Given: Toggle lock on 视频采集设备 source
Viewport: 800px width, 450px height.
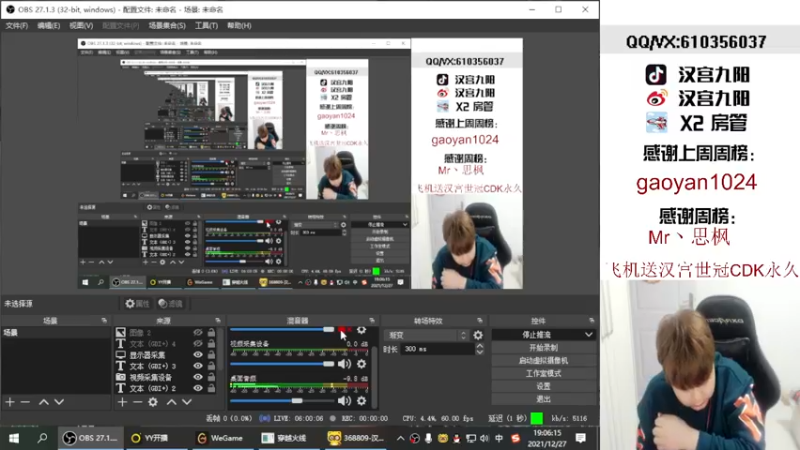Looking at the screenshot, I should (211, 377).
